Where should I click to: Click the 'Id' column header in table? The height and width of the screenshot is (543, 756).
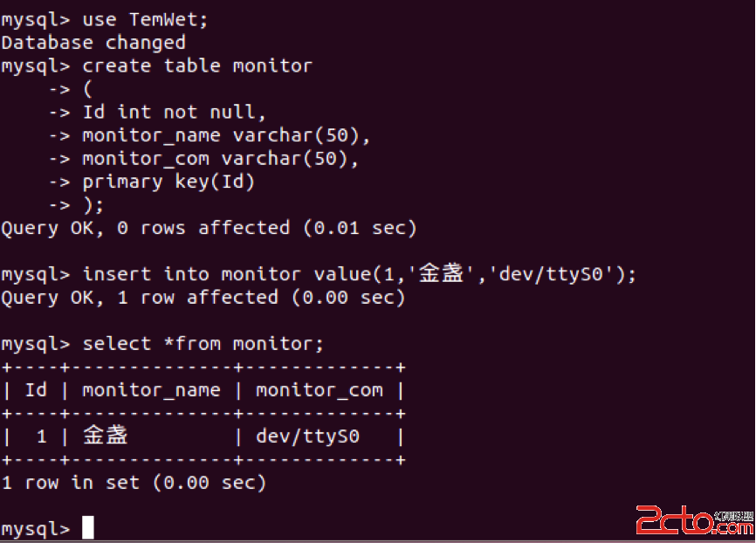tap(36, 389)
